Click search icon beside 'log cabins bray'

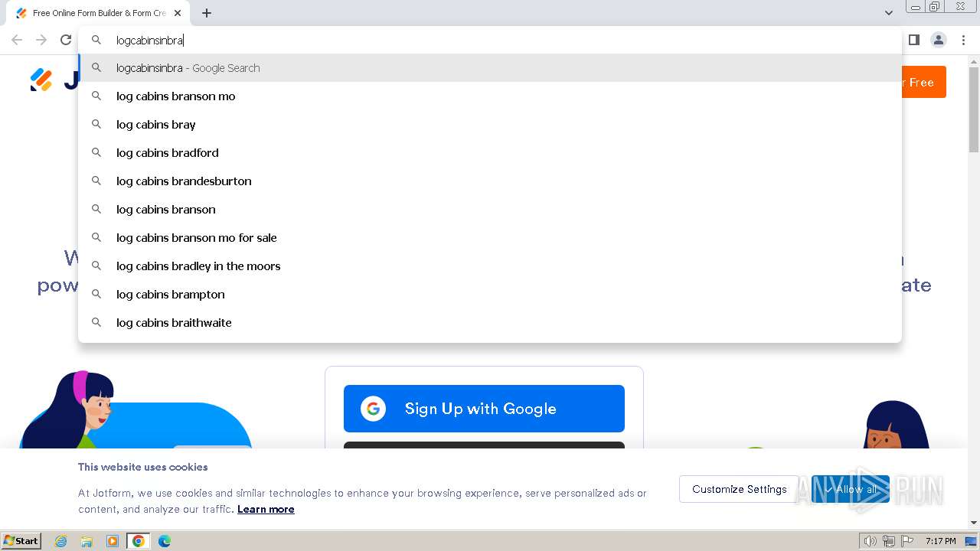(x=96, y=124)
